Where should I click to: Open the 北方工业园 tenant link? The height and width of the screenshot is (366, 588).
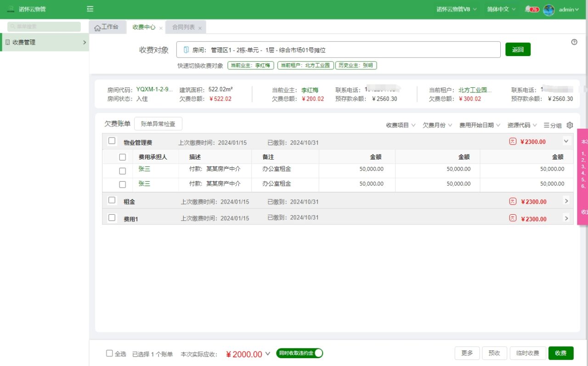pos(475,90)
